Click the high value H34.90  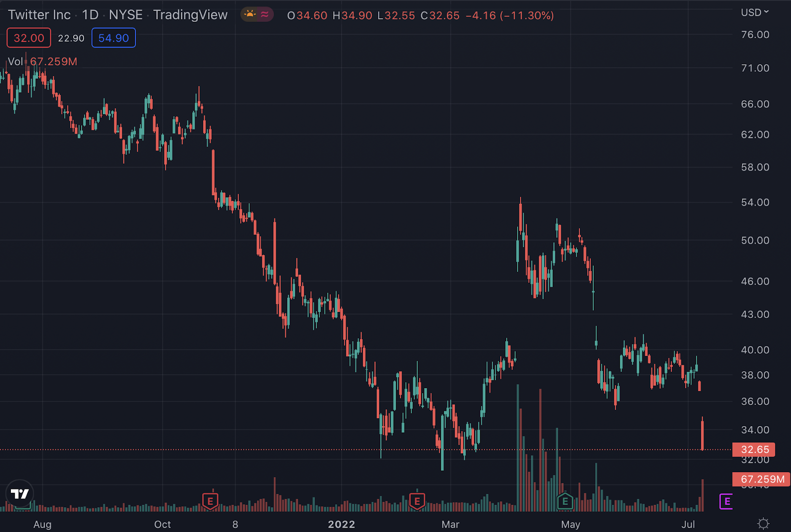tap(352, 15)
